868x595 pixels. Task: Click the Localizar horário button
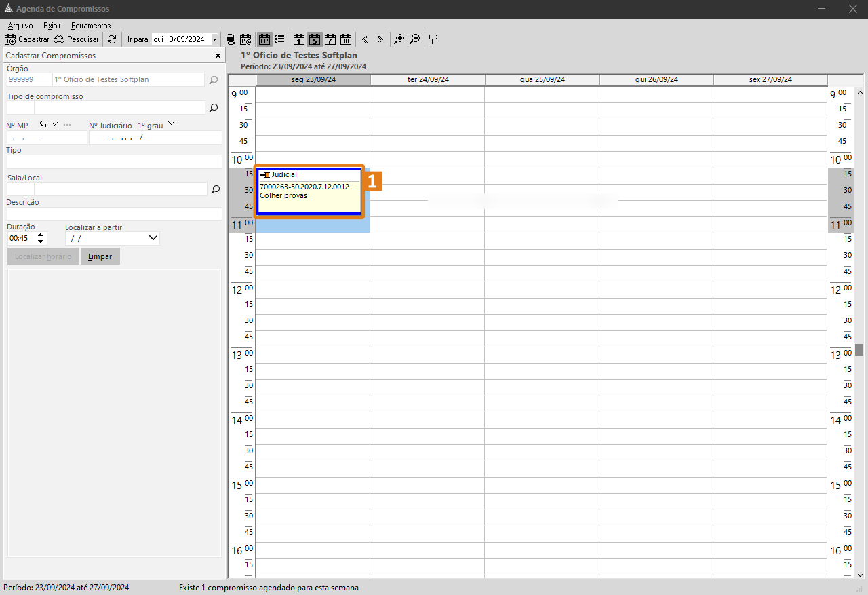pyautogui.click(x=43, y=256)
